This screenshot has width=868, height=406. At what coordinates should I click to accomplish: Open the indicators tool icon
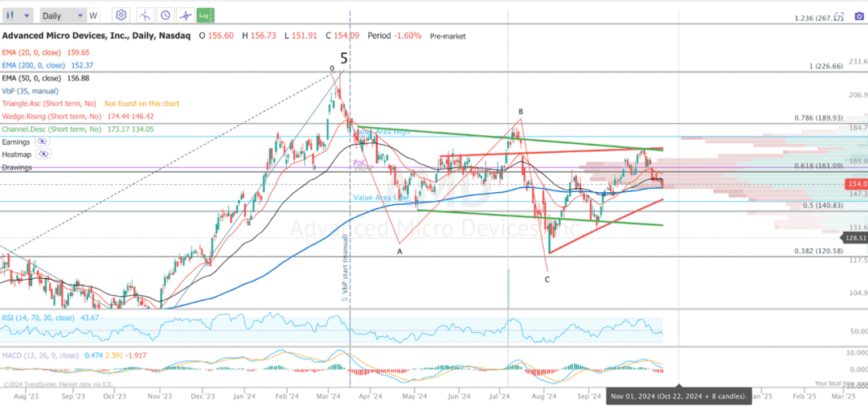(145, 15)
